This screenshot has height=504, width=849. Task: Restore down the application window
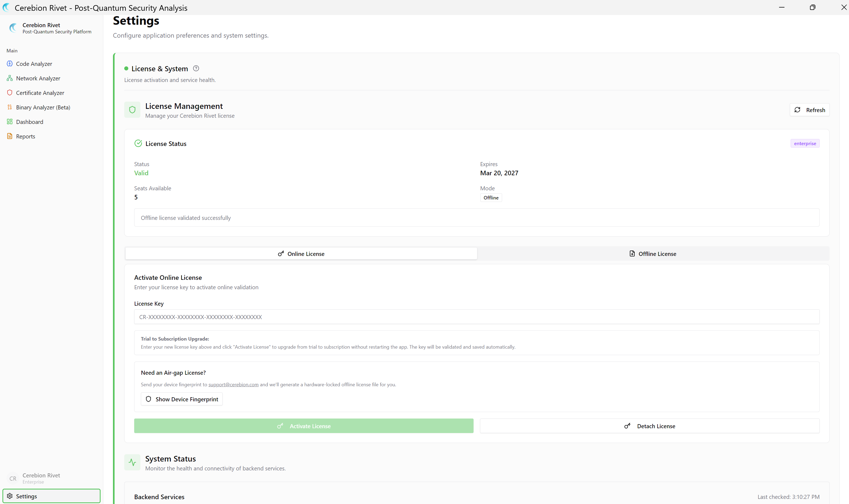(x=812, y=7)
